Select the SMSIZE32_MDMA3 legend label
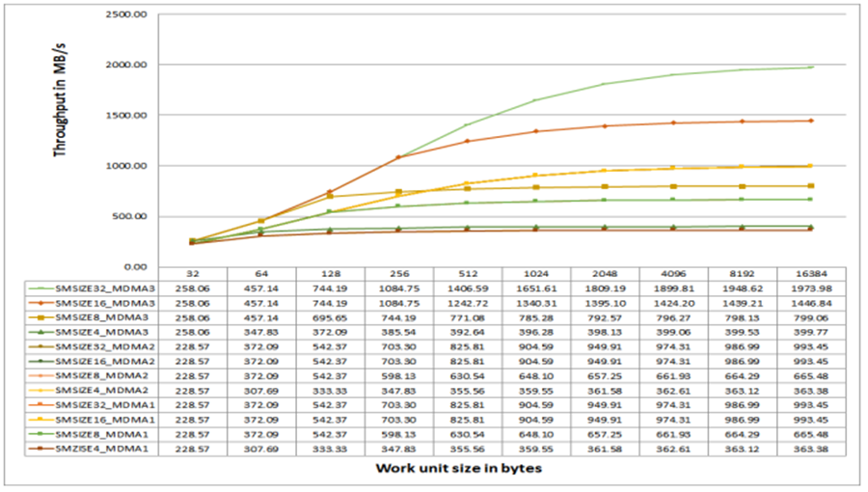This screenshot has height=492, width=868. [104, 288]
